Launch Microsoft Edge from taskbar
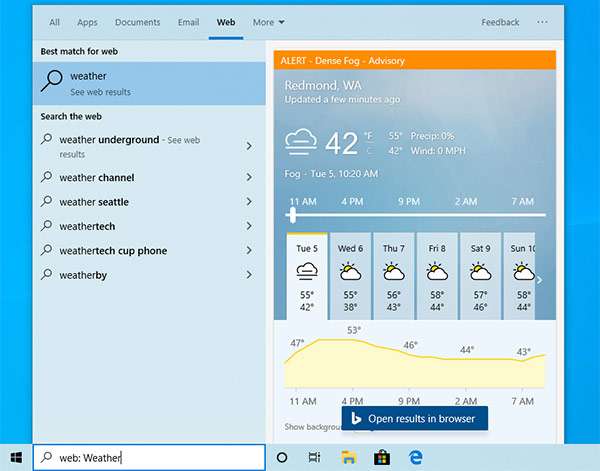The image size is (600, 471). 414,457
